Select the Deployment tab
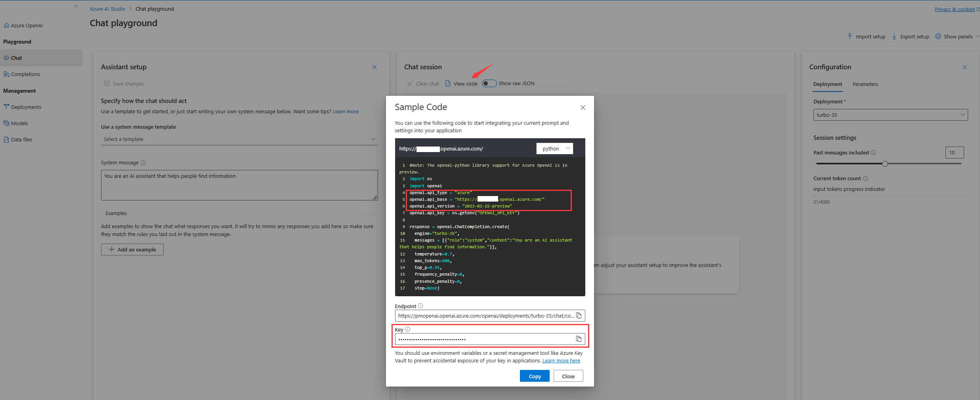Image resolution: width=980 pixels, height=400 pixels. (x=828, y=84)
